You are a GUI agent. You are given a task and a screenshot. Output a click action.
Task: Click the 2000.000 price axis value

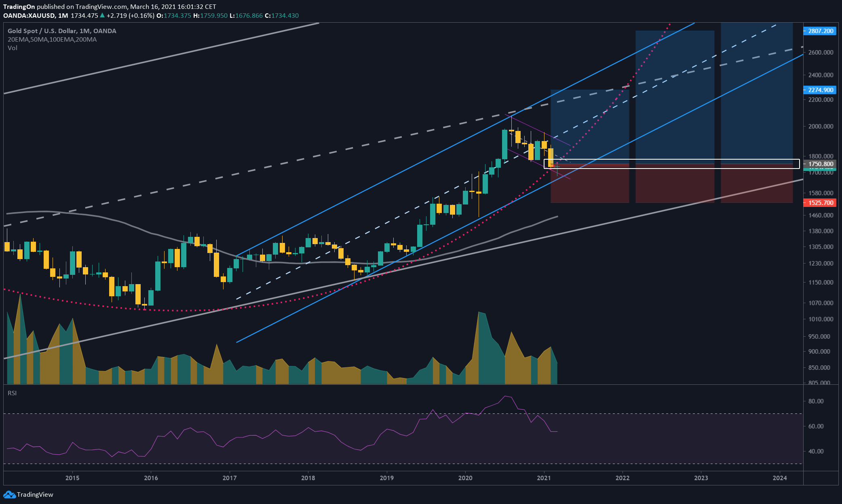coord(821,126)
